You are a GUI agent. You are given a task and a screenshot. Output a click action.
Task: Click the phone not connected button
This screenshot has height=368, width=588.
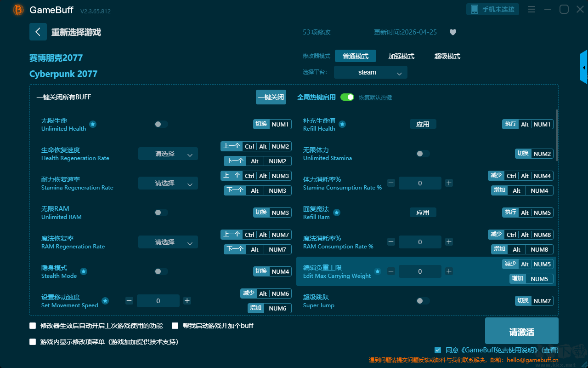[493, 9]
